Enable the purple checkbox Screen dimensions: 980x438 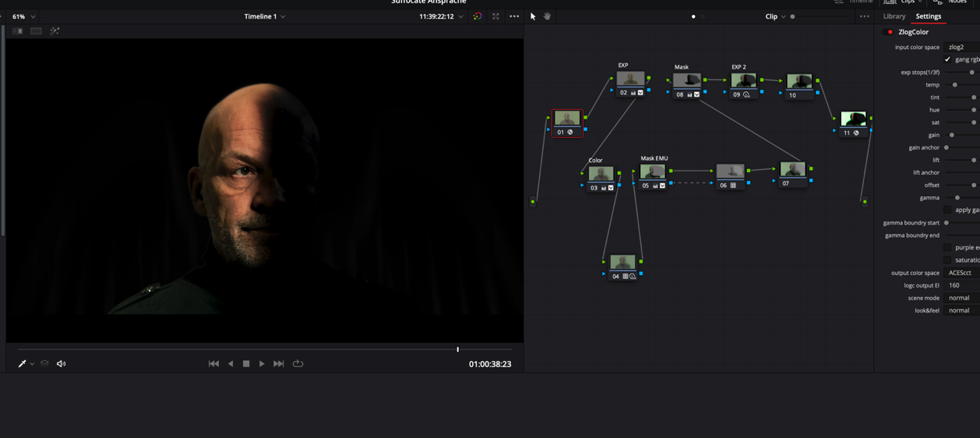[948, 248]
